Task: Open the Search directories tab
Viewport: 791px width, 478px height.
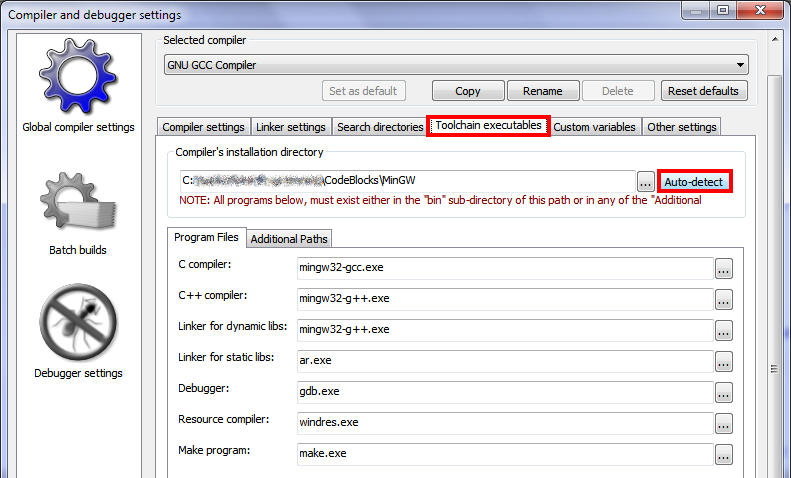Action: click(380, 127)
